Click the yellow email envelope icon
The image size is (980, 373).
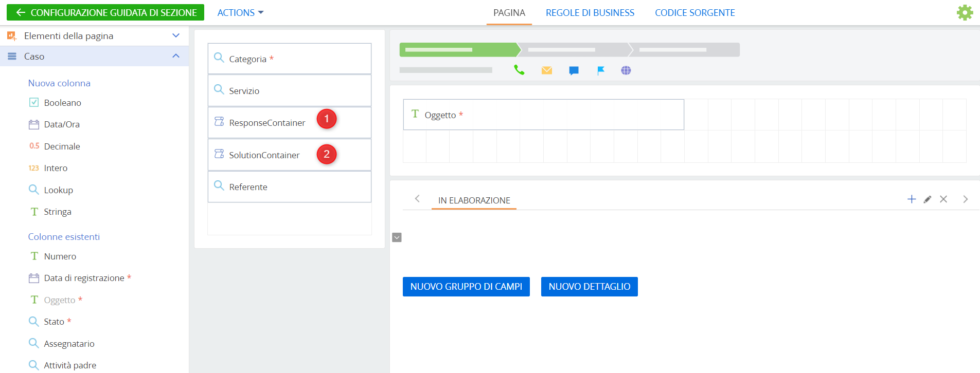[x=547, y=70]
